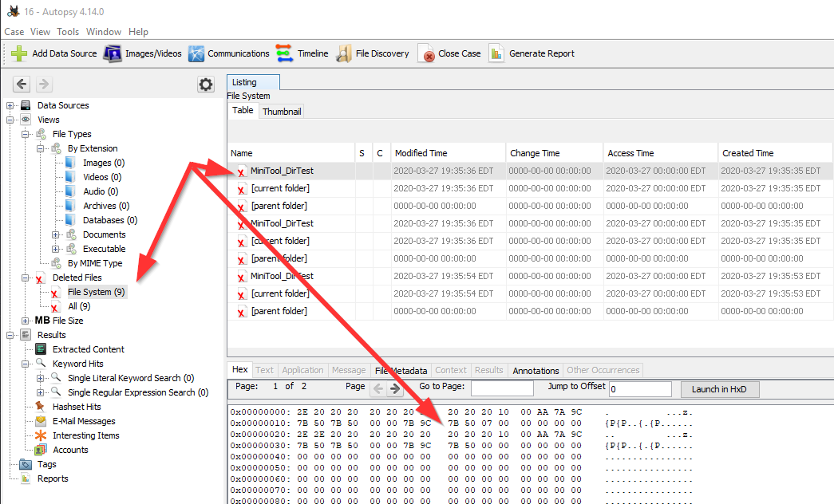Click the Reports icon
The height and width of the screenshot is (504, 834).
(26, 478)
